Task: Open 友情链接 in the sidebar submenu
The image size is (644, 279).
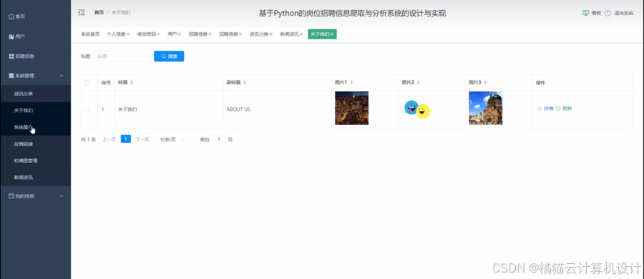Action: pos(24,144)
